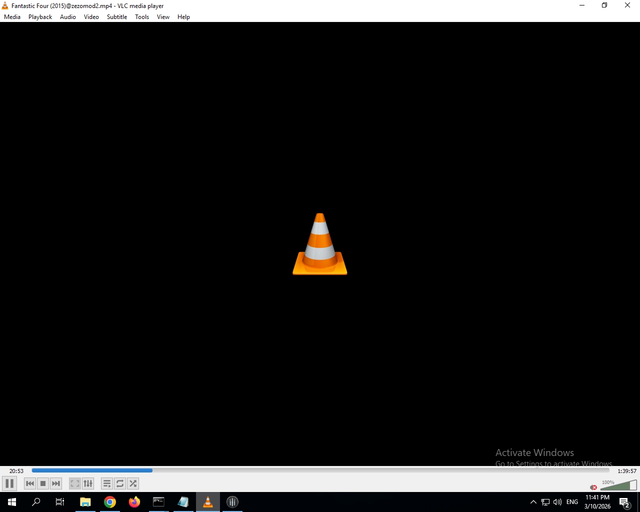Viewport: 640px width, 512px height.
Task: Adjust the green volume slider
Action: coord(618,485)
